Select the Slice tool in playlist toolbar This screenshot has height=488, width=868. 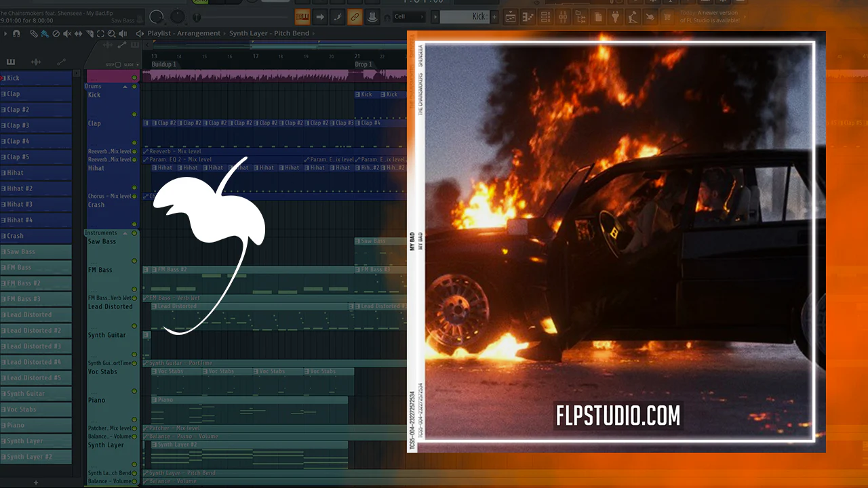(90, 33)
